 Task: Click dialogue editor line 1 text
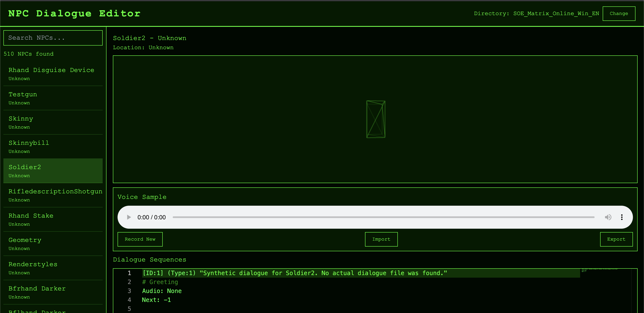[x=294, y=273]
